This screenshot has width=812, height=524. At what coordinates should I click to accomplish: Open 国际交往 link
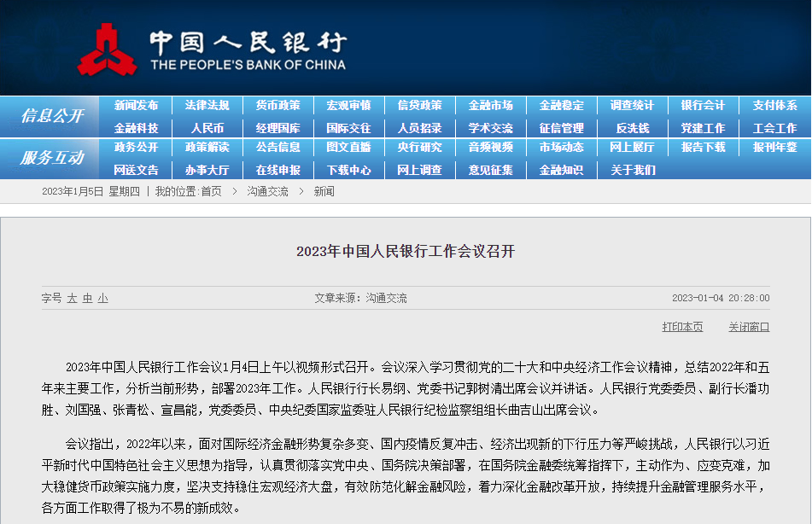click(x=349, y=128)
